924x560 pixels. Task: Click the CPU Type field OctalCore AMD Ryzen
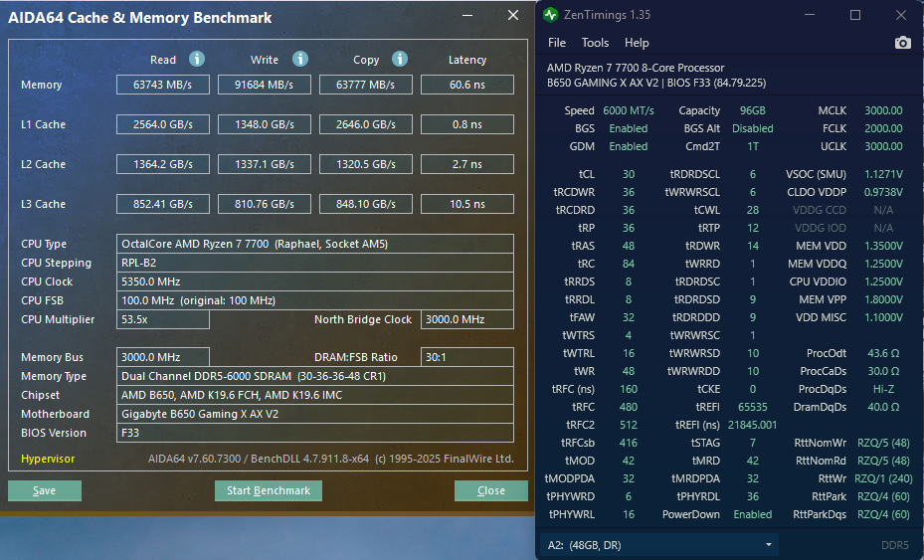[315, 244]
